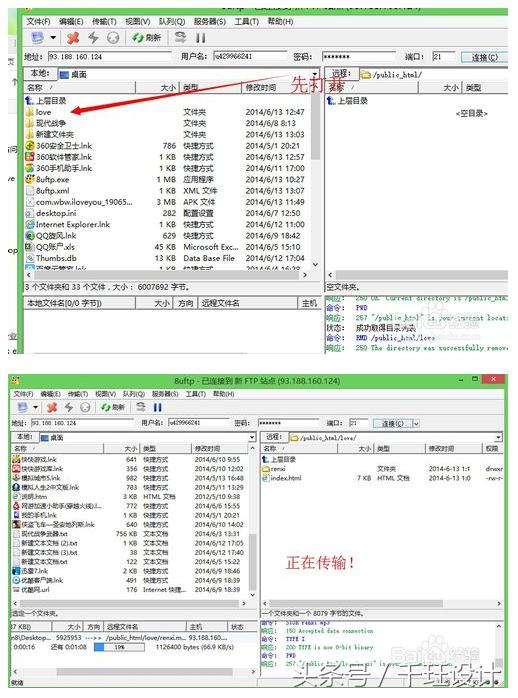Open 队列(Q) menu in bottom window
This screenshot has height=698, width=518.
[x=134, y=394]
